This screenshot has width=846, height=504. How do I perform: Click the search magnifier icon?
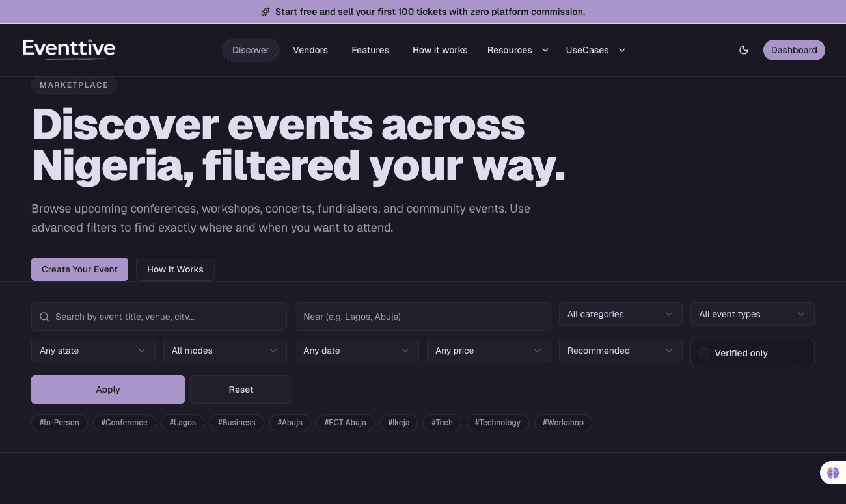coord(44,317)
